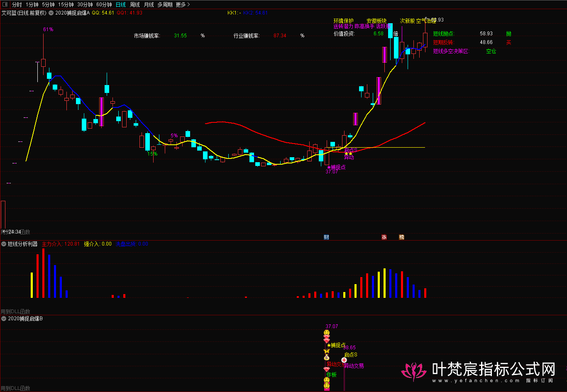Screen dimensions: 567x392
Task: Click the red plus circle near 启点S
Action: (x=344, y=360)
